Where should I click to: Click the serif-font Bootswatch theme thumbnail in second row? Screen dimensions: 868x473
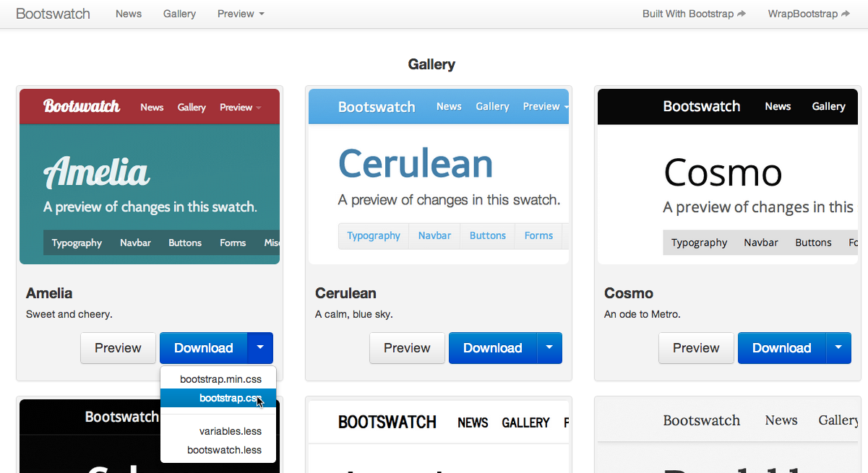pyautogui.click(x=728, y=436)
